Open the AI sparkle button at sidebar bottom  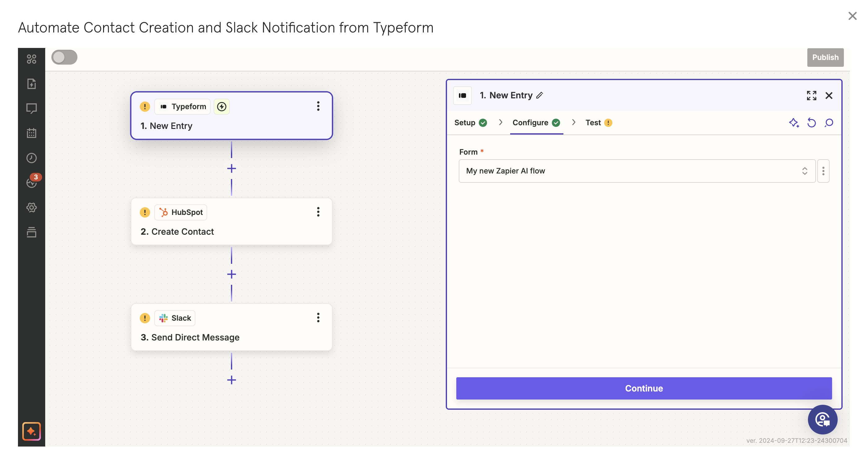tap(31, 431)
